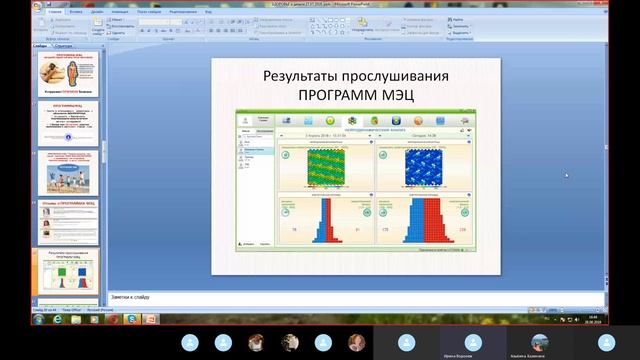
Task: Open the font name combo box
Action: (x=154, y=22)
